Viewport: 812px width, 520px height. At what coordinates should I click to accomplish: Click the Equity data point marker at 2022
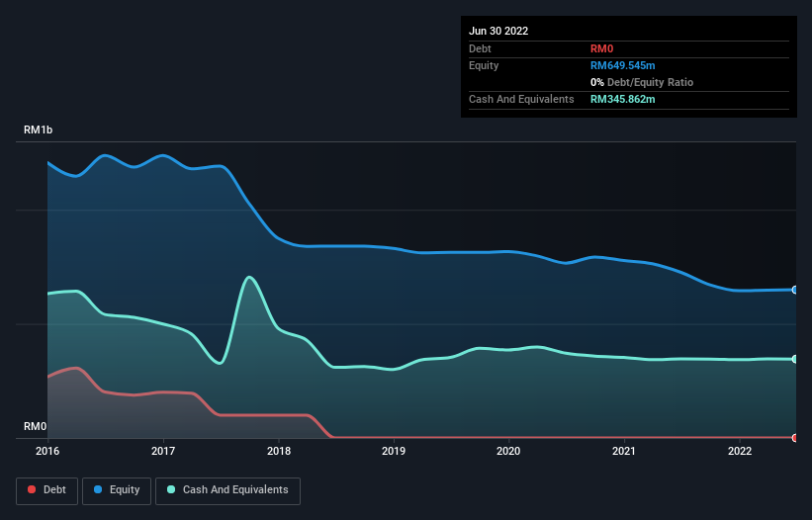point(795,290)
